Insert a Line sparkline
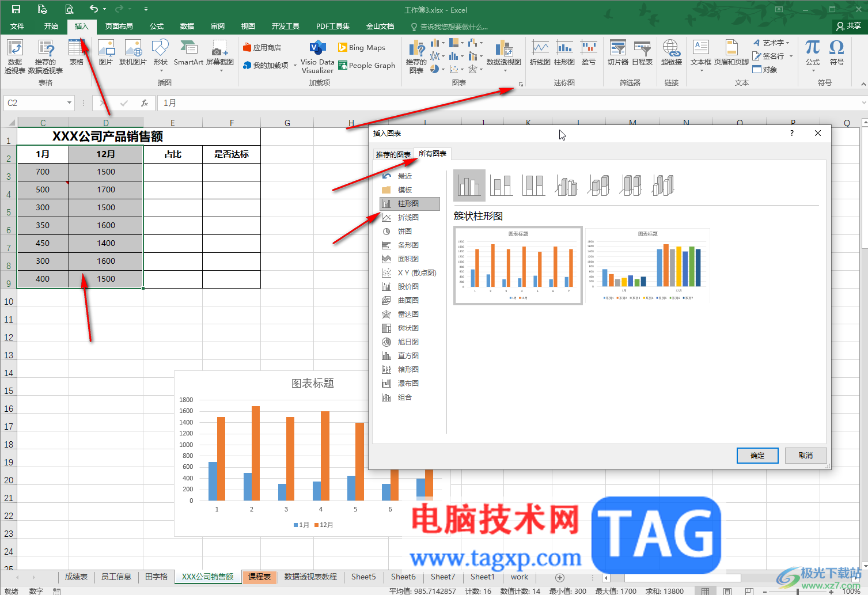The image size is (868, 595). tap(540, 52)
